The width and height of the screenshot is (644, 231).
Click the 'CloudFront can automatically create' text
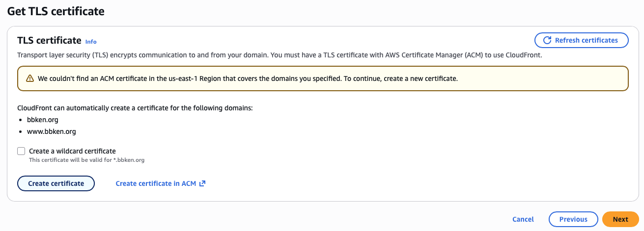click(x=135, y=107)
